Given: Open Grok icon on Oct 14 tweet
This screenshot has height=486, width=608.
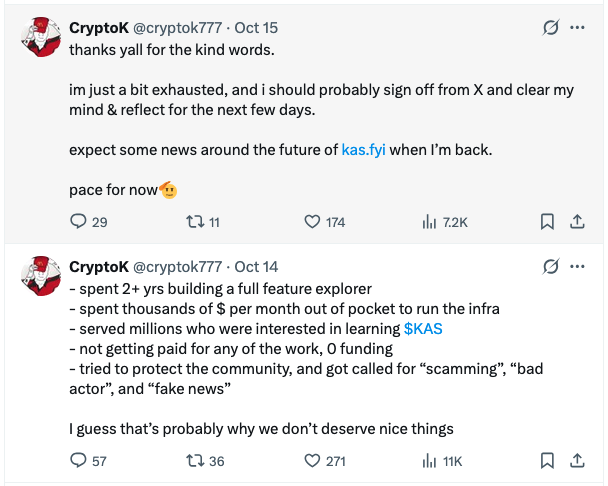Looking at the screenshot, I should (x=549, y=267).
